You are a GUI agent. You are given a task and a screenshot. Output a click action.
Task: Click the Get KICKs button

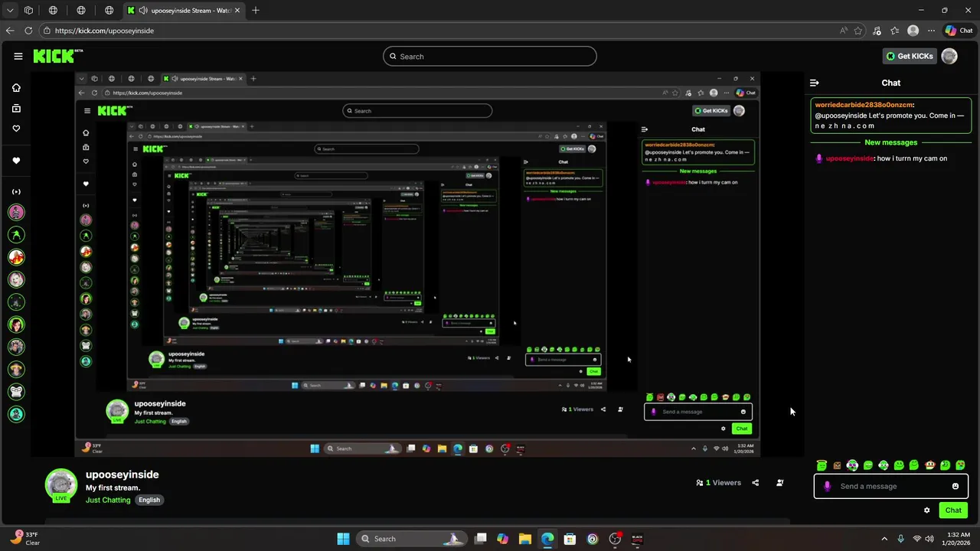coord(910,56)
